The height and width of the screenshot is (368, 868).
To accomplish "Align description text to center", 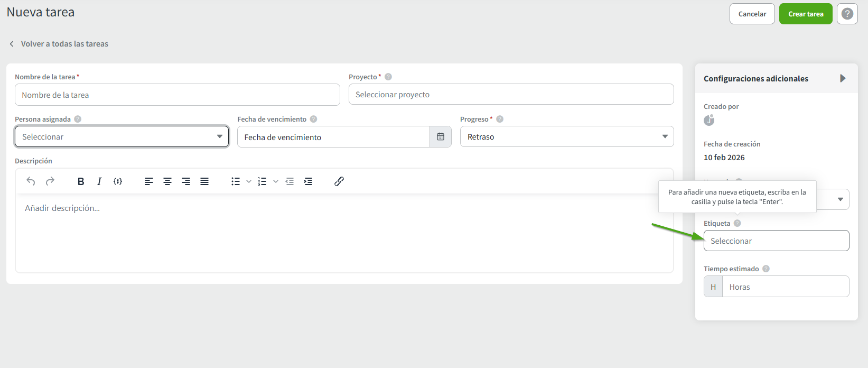I will pos(167,181).
